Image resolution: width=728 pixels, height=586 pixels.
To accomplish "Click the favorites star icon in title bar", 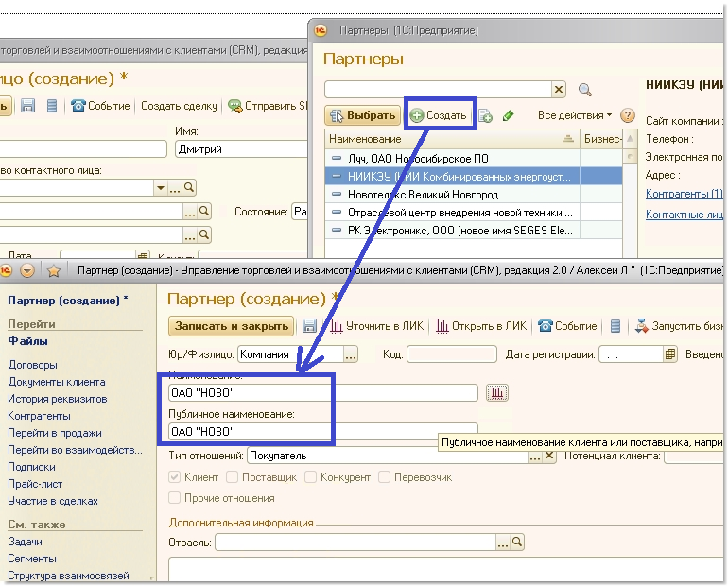I will tap(54, 271).
